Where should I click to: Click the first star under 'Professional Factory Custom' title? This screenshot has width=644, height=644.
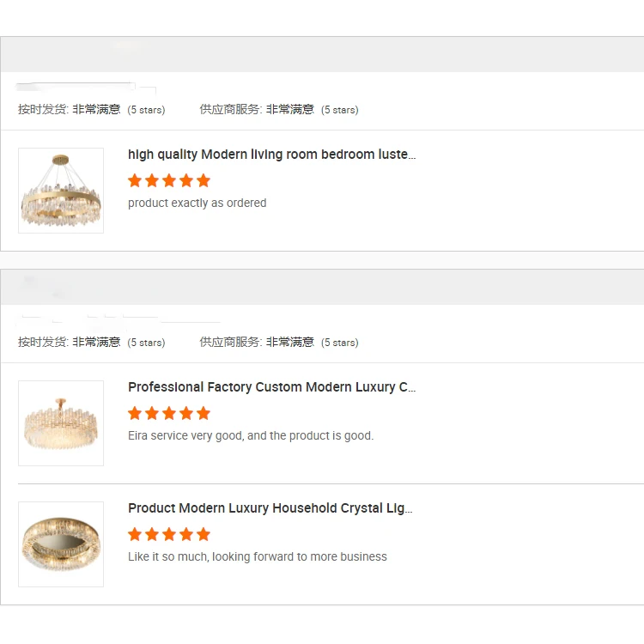135,413
